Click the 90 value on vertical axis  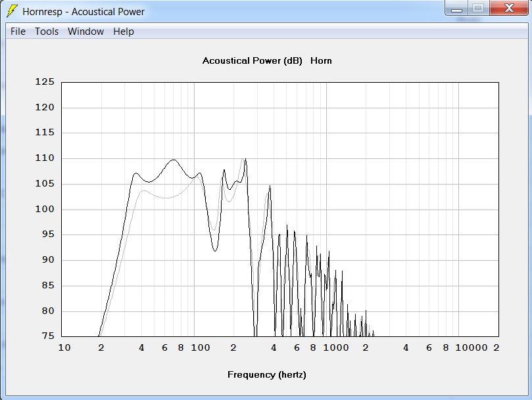point(48,260)
